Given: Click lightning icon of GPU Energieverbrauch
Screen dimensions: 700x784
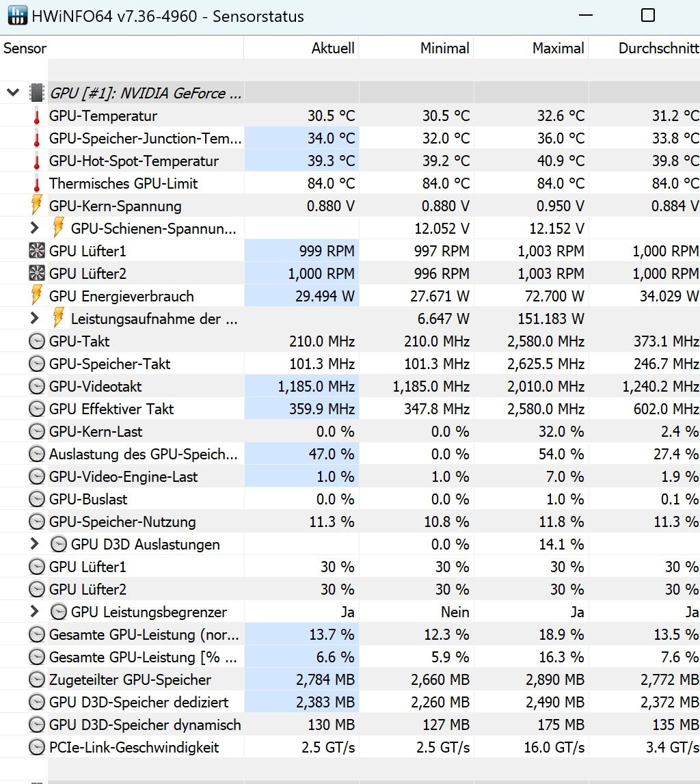Looking at the screenshot, I should pos(36,295).
